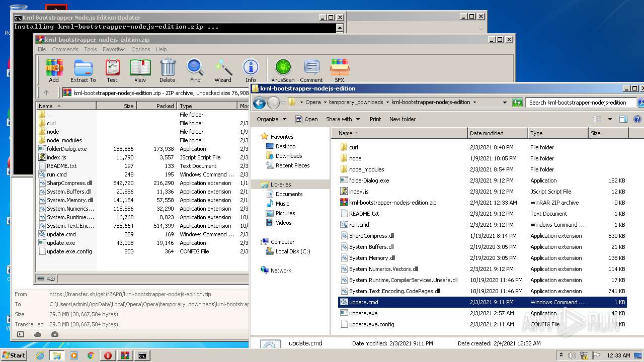Viewport: 644px width, 362px height.
Task: Sort Explorer list by Date modified column
Action: (x=498, y=133)
